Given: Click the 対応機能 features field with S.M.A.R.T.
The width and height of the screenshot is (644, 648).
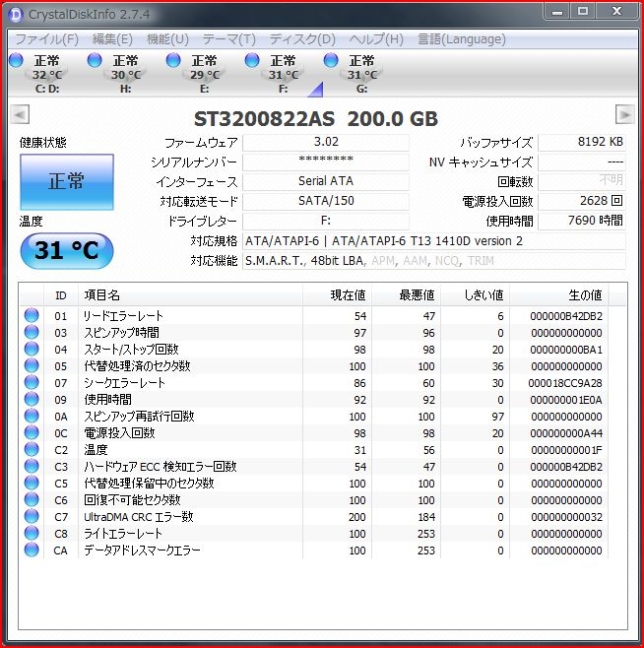Looking at the screenshot, I should tap(434, 261).
